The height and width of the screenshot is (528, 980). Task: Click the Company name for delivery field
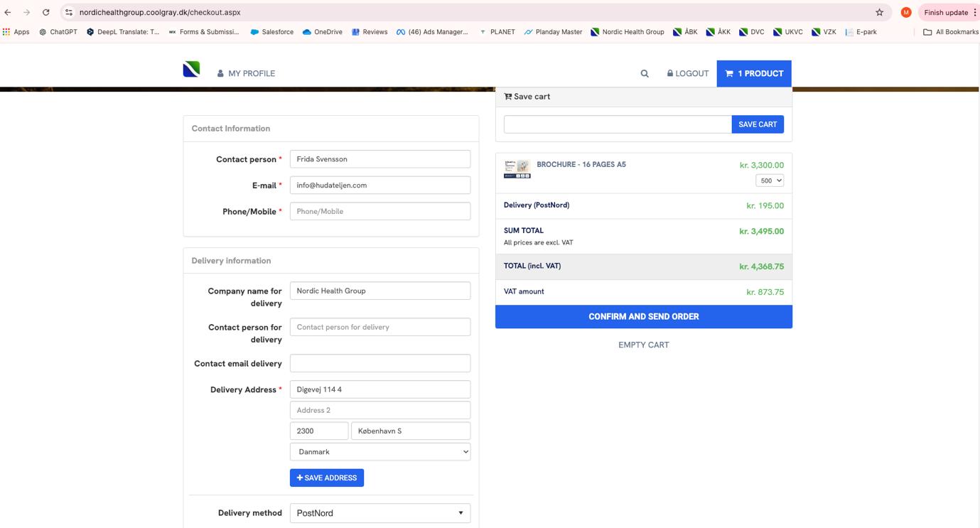[x=380, y=291]
